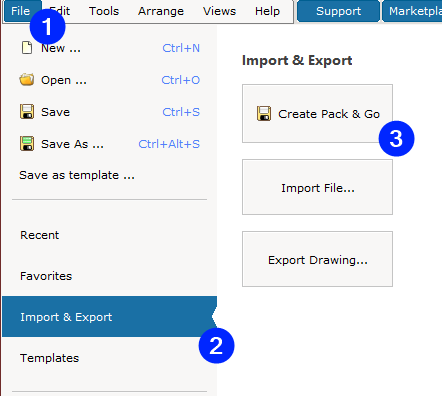Screen dimensions: 442x396
Task: Select the Import & Export section
Action: [109, 317]
